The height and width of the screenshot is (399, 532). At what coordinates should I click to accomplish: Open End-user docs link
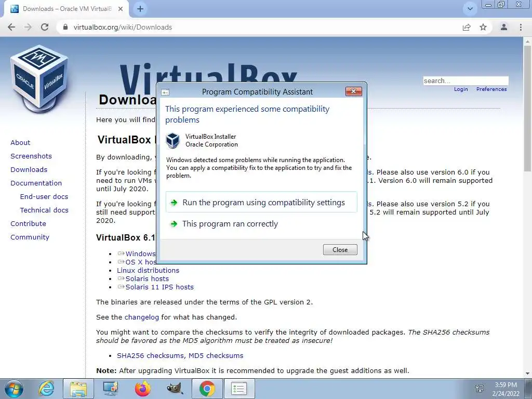(44, 197)
